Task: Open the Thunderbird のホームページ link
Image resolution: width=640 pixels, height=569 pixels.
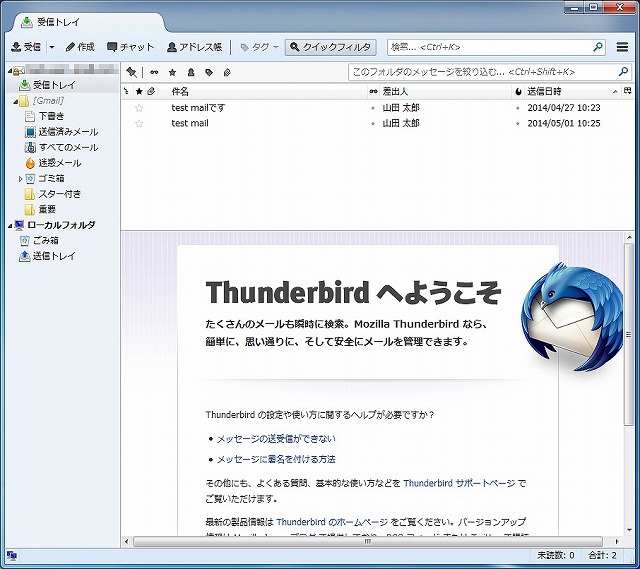Action: point(332,522)
